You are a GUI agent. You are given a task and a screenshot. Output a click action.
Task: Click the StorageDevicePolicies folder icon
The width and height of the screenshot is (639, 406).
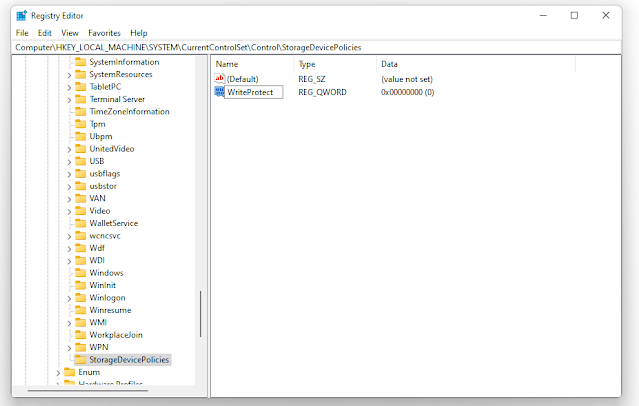click(81, 360)
